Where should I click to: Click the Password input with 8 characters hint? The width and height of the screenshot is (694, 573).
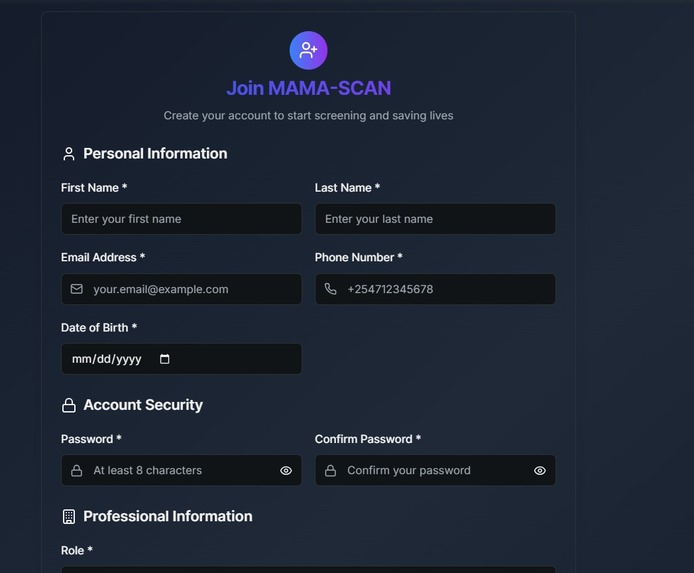(181, 470)
